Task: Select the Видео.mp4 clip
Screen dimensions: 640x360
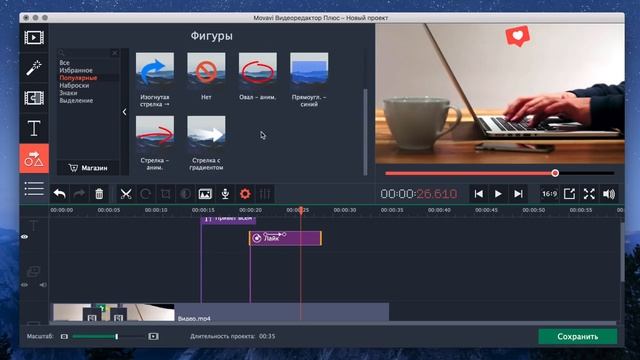Action: pos(221,312)
